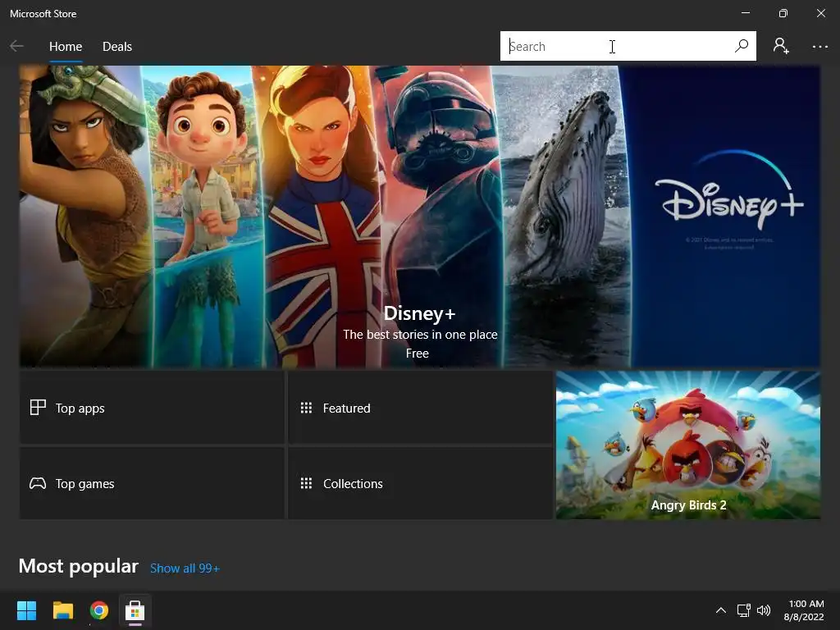Click 'The best stories in one place'

420,335
